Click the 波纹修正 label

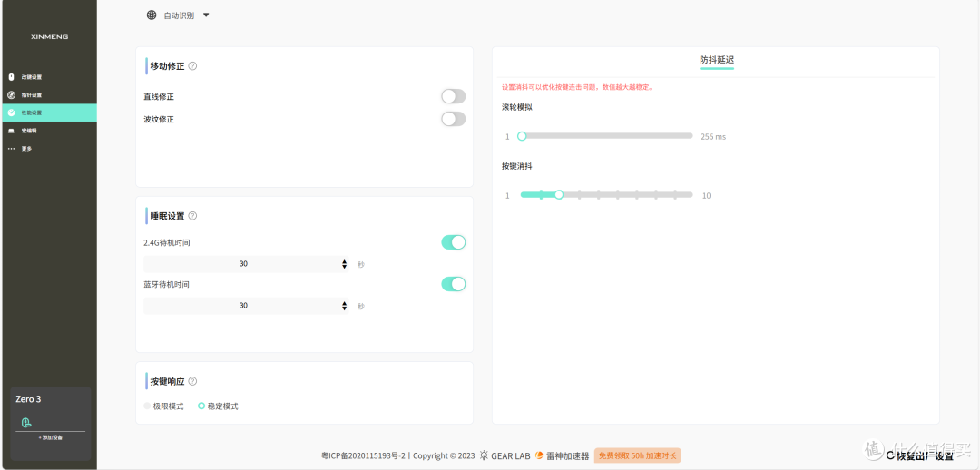pyautogui.click(x=159, y=120)
